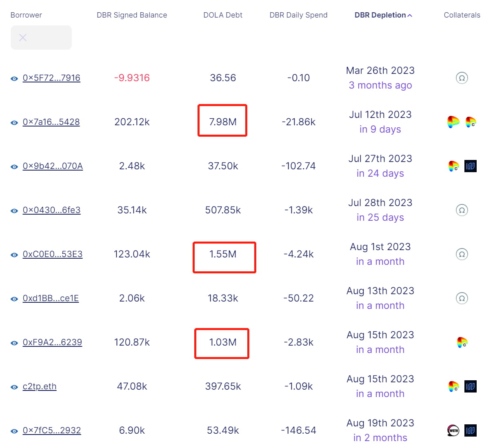The height and width of the screenshot is (448, 504).
Task: Sort the table by DOLA Debt
Action: click(x=223, y=15)
